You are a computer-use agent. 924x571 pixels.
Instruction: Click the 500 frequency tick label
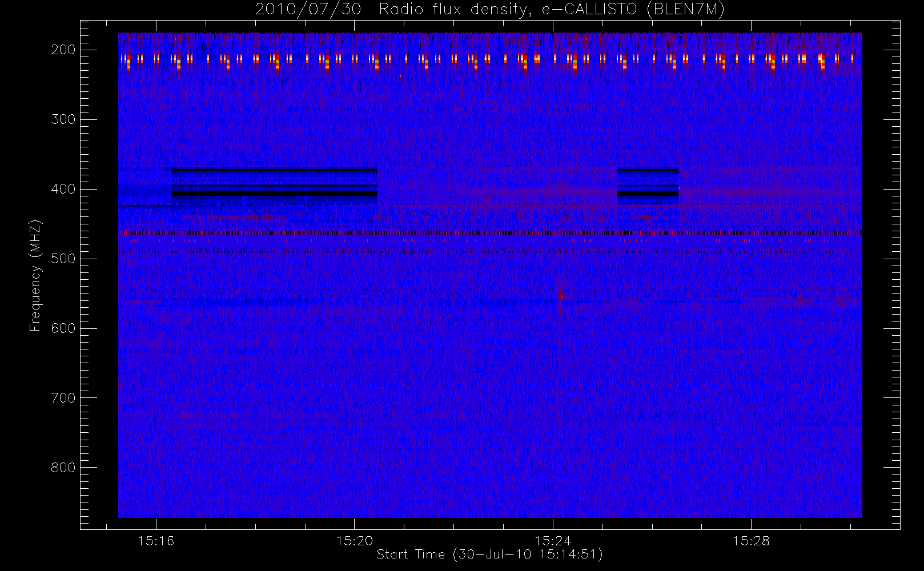[x=63, y=259]
